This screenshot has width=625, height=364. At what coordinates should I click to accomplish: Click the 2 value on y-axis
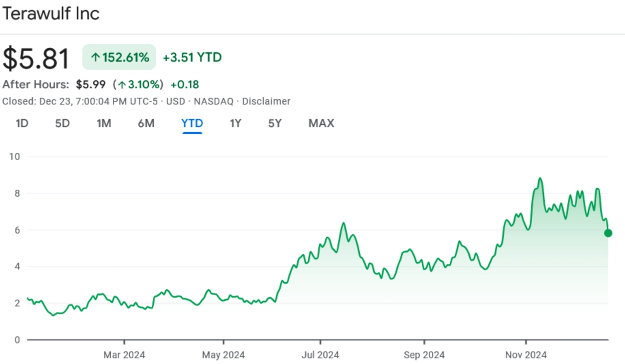click(x=17, y=303)
